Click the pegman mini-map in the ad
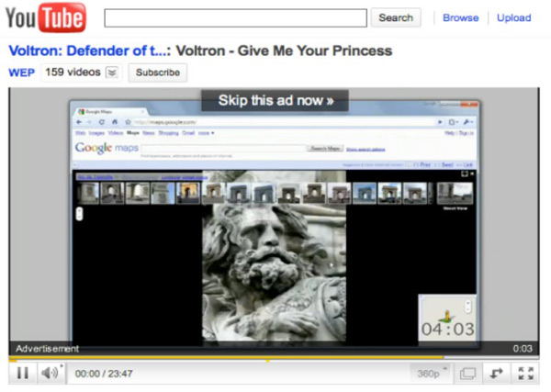Screen dimensions: 551x392 click(447, 318)
